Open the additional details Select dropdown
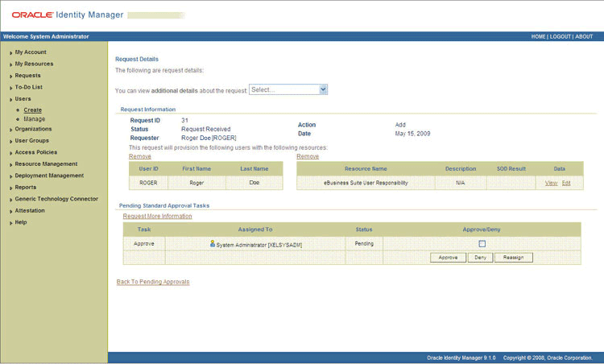The image size is (604, 364). [288, 89]
